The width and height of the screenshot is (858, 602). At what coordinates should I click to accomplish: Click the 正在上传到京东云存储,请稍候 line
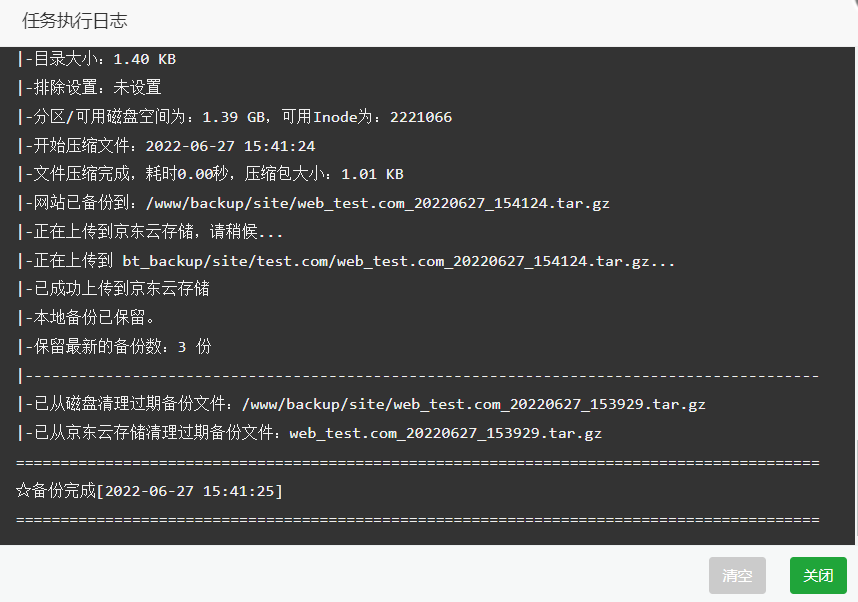click(150, 231)
